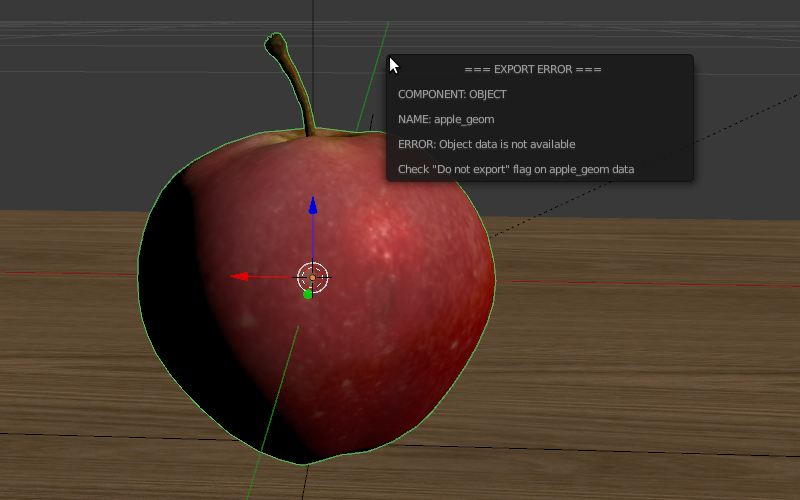This screenshot has width=800, height=500.
Task: Click the red X-axis gizmo arrow
Action: (x=240, y=277)
